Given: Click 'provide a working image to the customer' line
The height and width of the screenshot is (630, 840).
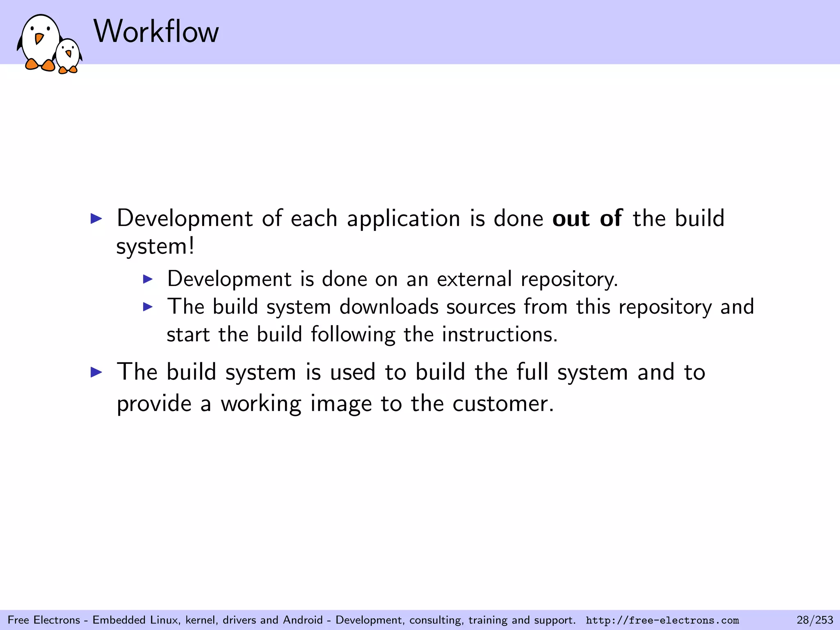Looking at the screenshot, I should pos(335,404).
